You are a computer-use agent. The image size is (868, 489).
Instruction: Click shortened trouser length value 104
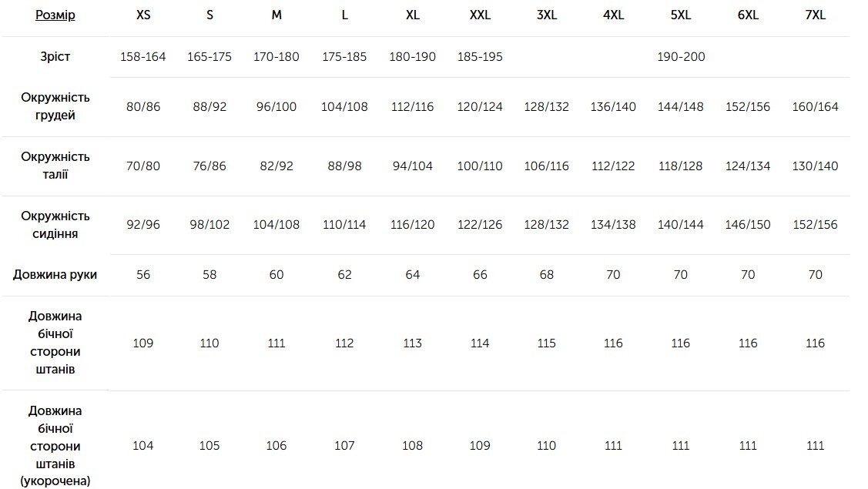pyautogui.click(x=143, y=446)
